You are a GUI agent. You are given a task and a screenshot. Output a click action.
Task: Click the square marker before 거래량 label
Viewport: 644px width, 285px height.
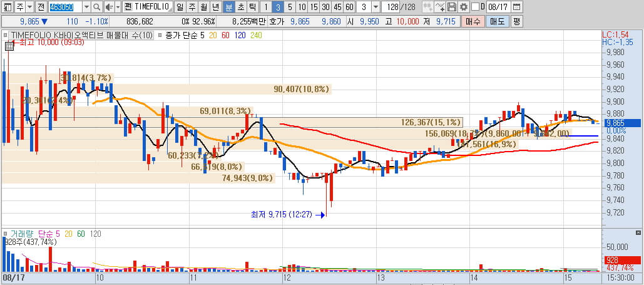pyautogui.click(x=6, y=234)
